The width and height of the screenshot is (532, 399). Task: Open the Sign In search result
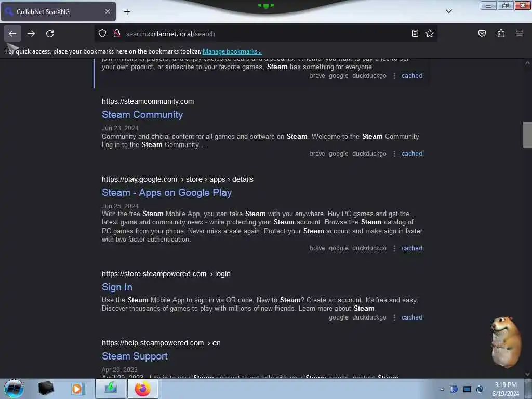pyautogui.click(x=117, y=287)
